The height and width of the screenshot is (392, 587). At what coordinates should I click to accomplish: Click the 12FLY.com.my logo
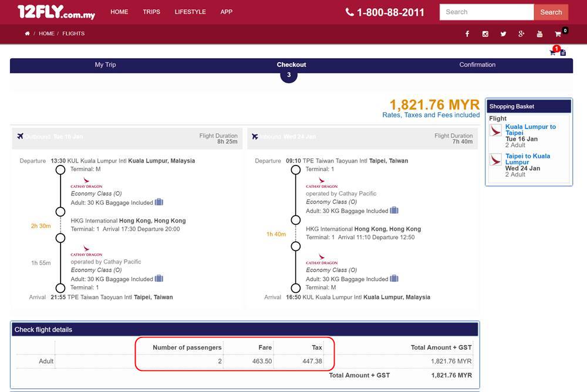pos(56,12)
